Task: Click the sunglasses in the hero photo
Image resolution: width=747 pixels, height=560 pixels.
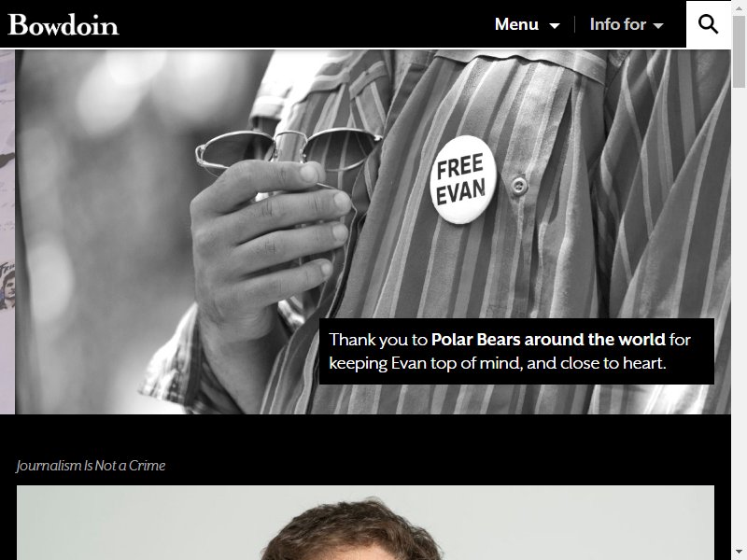Action: click(x=289, y=150)
